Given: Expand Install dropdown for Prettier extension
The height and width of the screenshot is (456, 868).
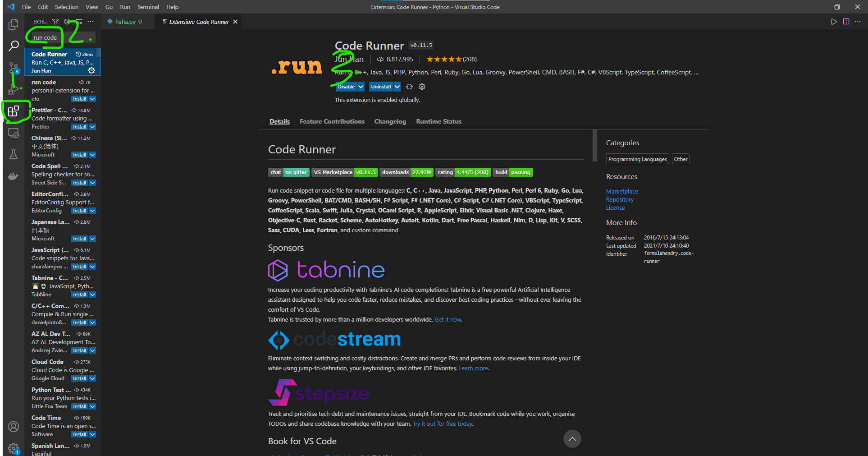Looking at the screenshot, I should click(x=92, y=127).
